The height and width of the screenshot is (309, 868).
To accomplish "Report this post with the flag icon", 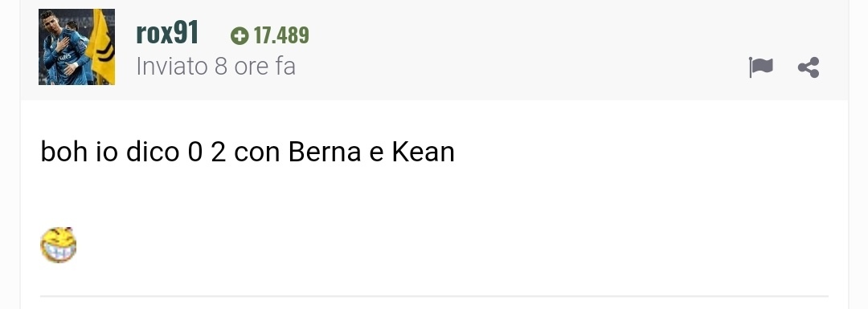I will 760,67.
